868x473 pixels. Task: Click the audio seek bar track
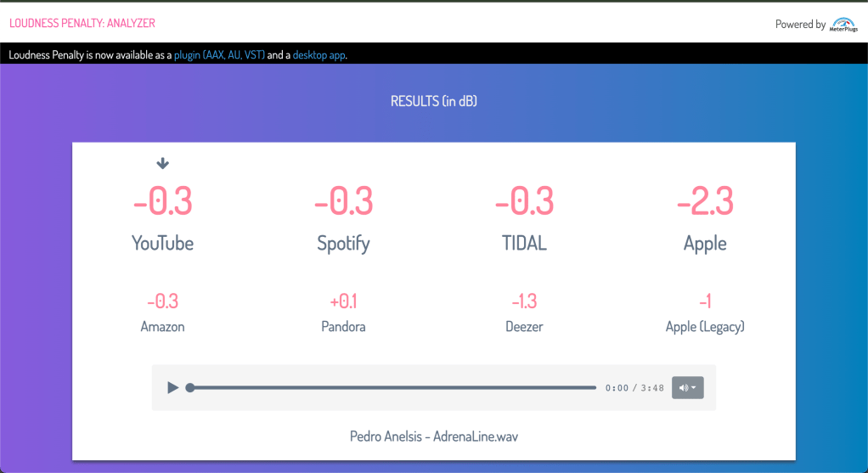[392, 388]
